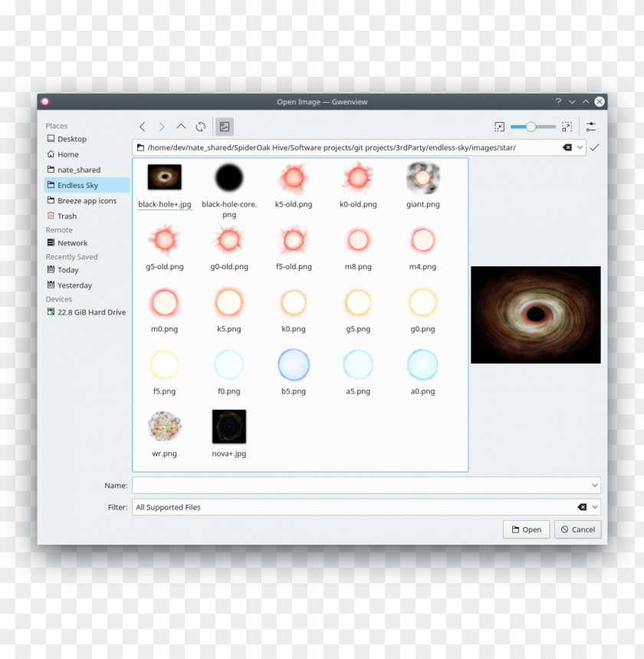
Task: Click the reload icon to refresh the folder
Action: [200, 127]
